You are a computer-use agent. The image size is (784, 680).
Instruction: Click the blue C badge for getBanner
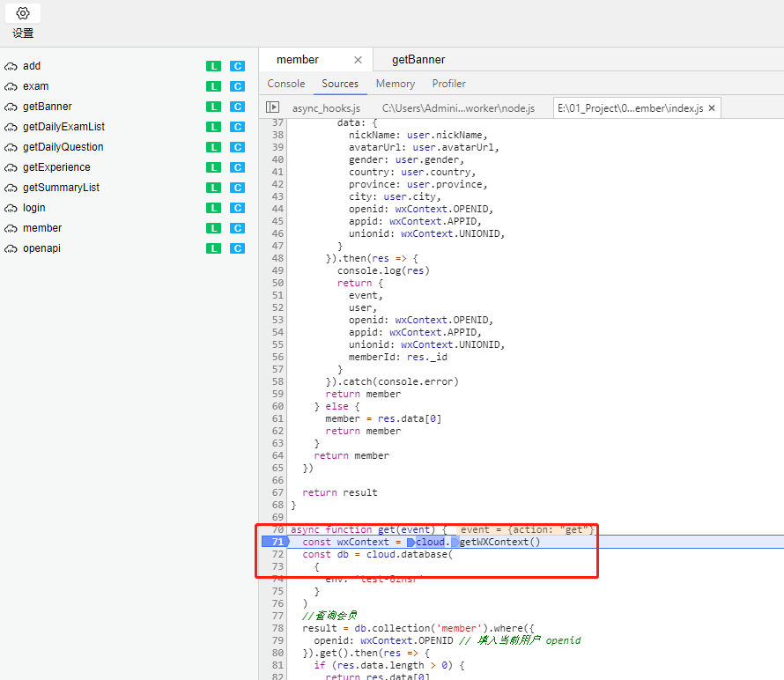[237, 107]
